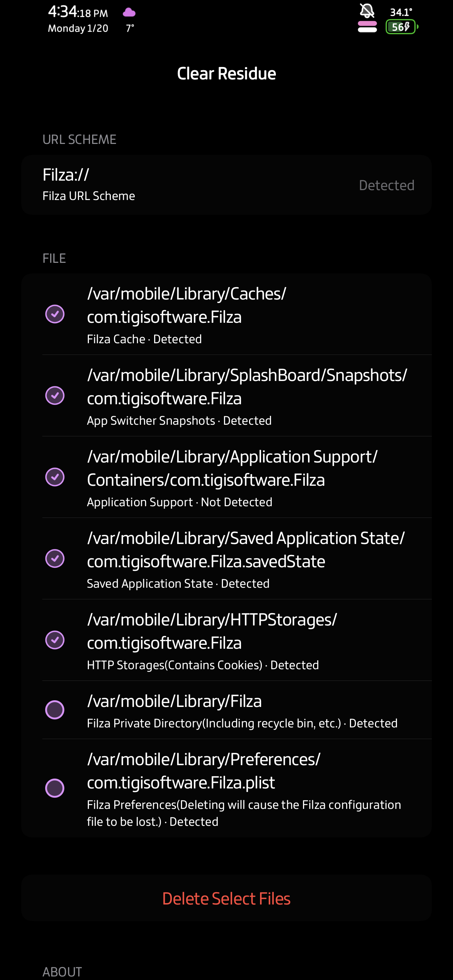This screenshot has height=980, width=453.
Task: Enable deletion of Filza Preferences plist
Action: pyautogui.click(x=55, y=788)
